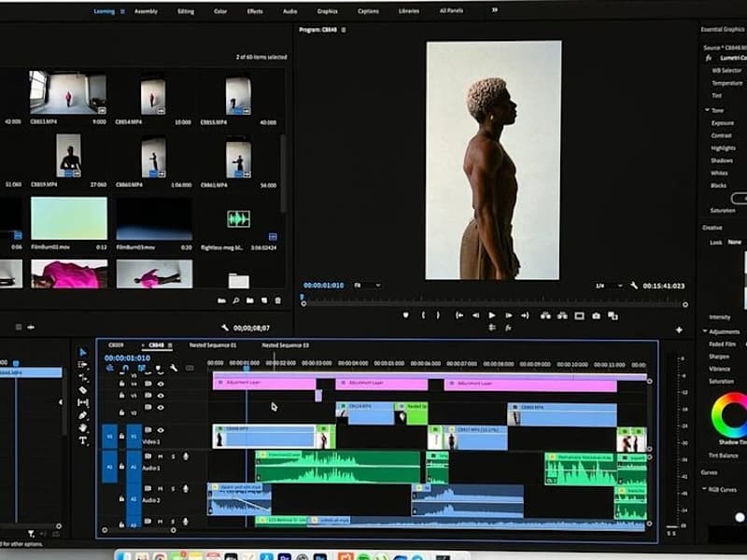The height and width of the screenshot is (560, 747).
Task: Select the Track Select Forward tool
Action: 83,365
